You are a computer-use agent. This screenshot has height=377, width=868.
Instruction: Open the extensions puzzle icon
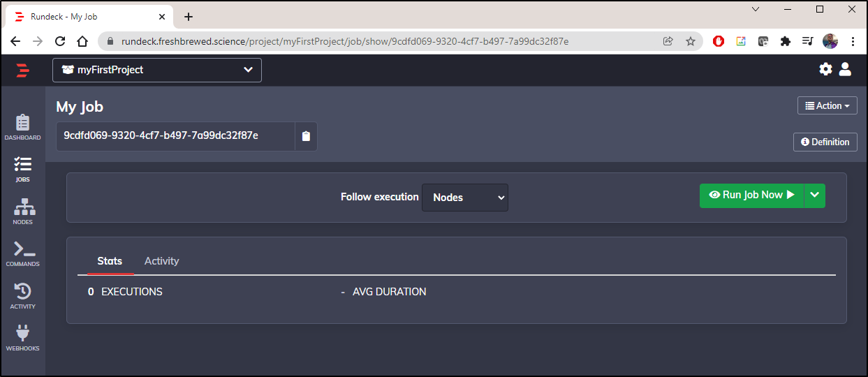[786, 41]
